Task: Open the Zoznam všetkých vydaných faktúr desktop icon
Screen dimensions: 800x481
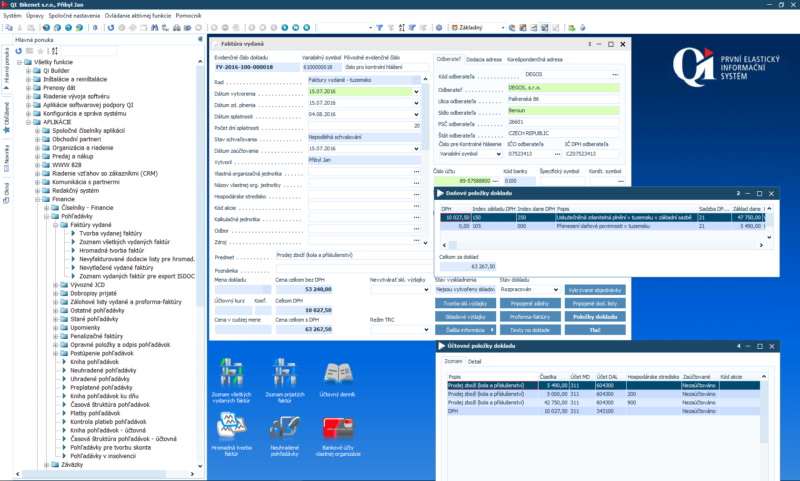Action: 232,380
